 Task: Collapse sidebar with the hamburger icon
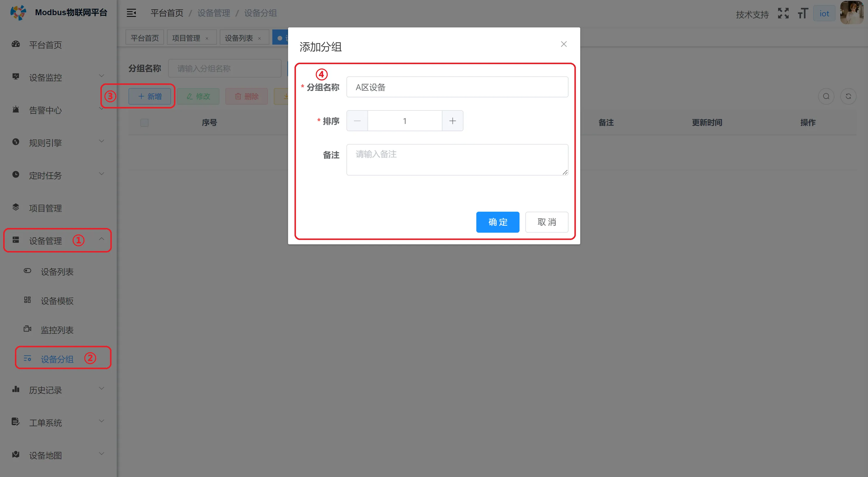[x=131, y=13]
